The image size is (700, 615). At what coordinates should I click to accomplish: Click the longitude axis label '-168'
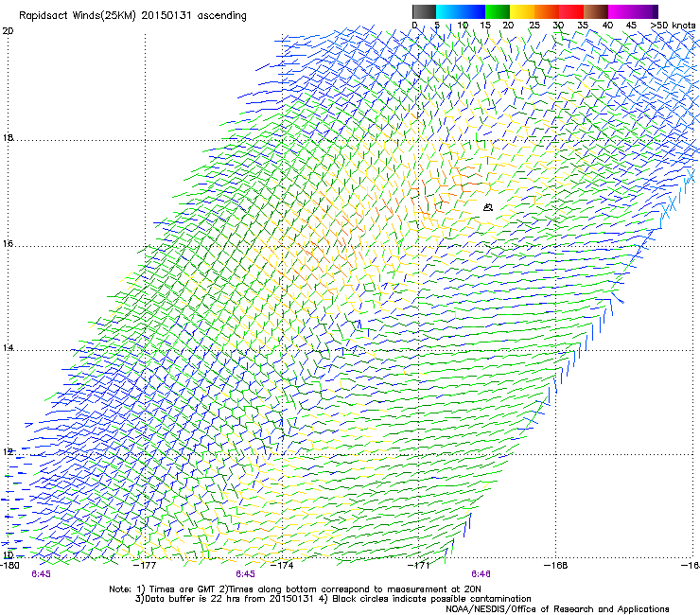556,565
